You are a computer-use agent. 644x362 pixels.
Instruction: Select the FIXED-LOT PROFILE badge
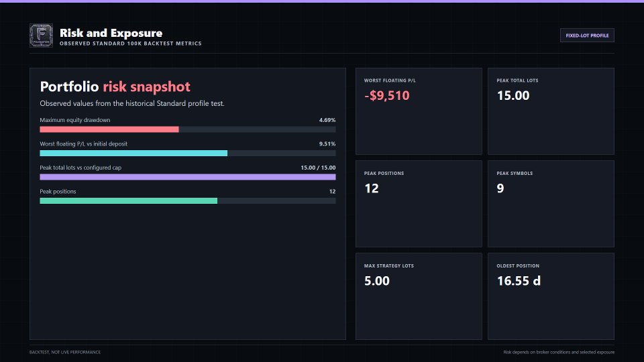(x=587, y=36)
